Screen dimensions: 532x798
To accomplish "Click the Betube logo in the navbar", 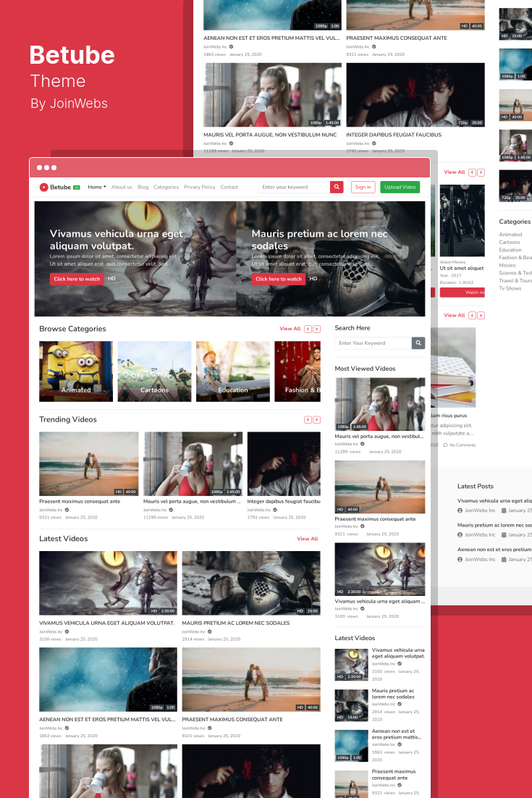I will tap(59, 188).
